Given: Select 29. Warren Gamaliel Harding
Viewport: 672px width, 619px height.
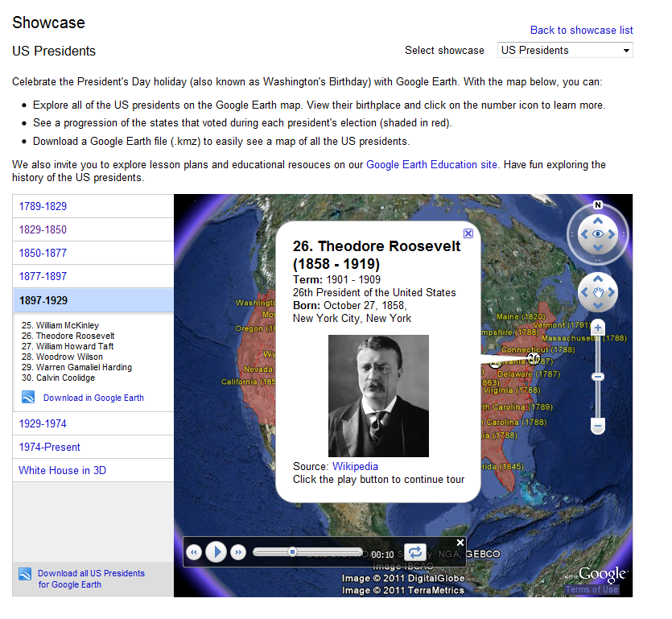Looking at the screenshot, I should coord(76,367).
